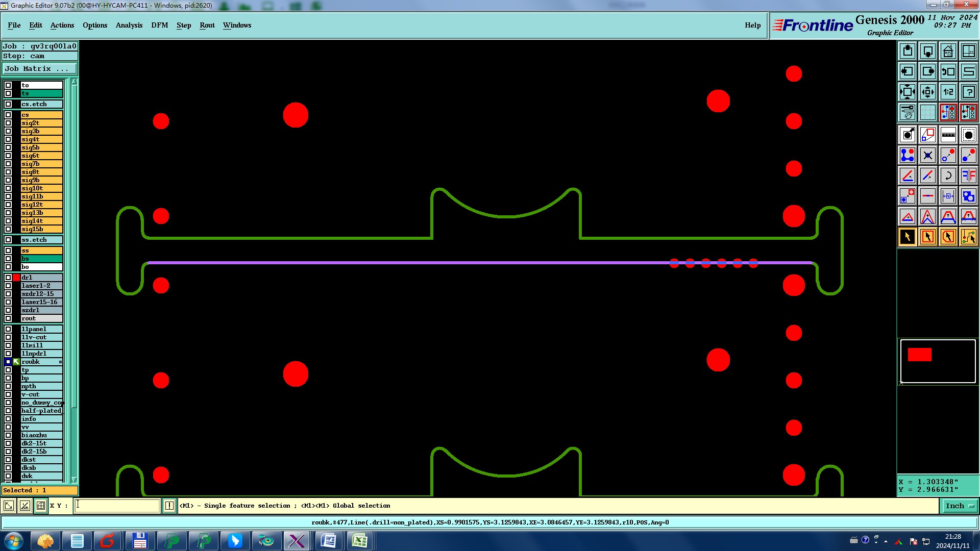Click the question mark panel icon

point(968,92)
